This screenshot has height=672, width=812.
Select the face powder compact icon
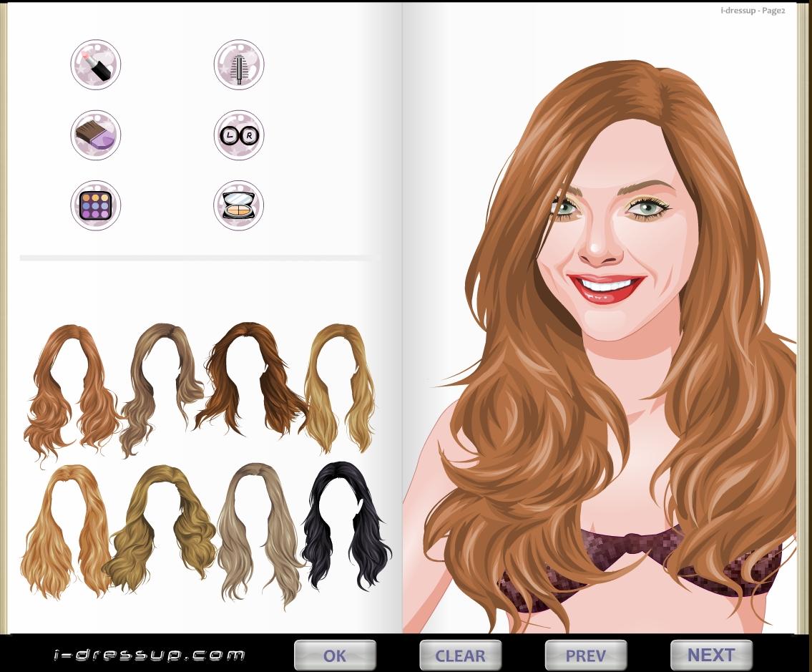239,205
